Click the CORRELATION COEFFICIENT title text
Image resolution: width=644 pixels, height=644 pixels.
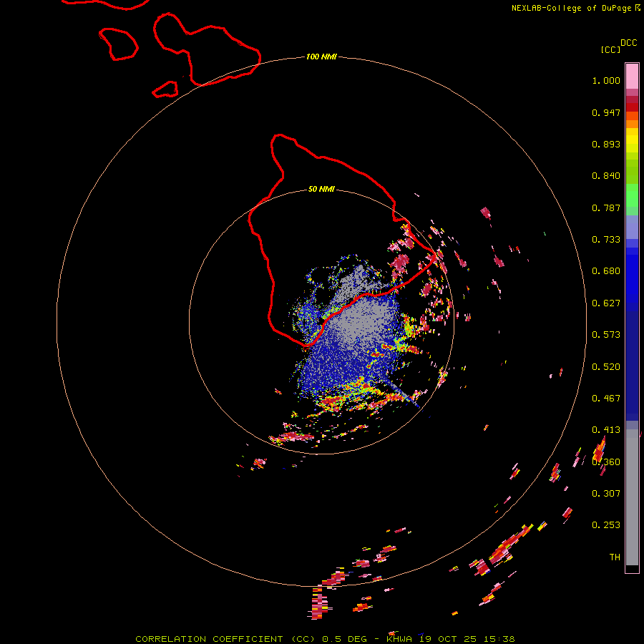click(209, 639)
